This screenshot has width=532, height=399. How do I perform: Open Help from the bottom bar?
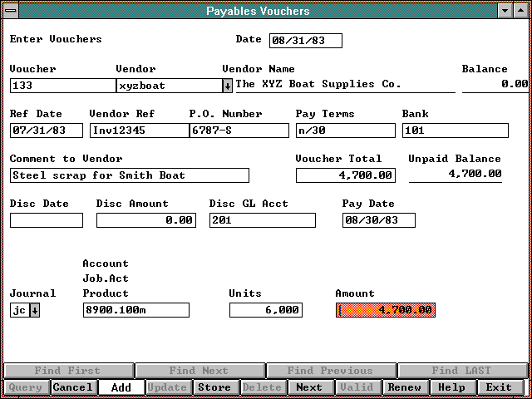coord(451,387)
